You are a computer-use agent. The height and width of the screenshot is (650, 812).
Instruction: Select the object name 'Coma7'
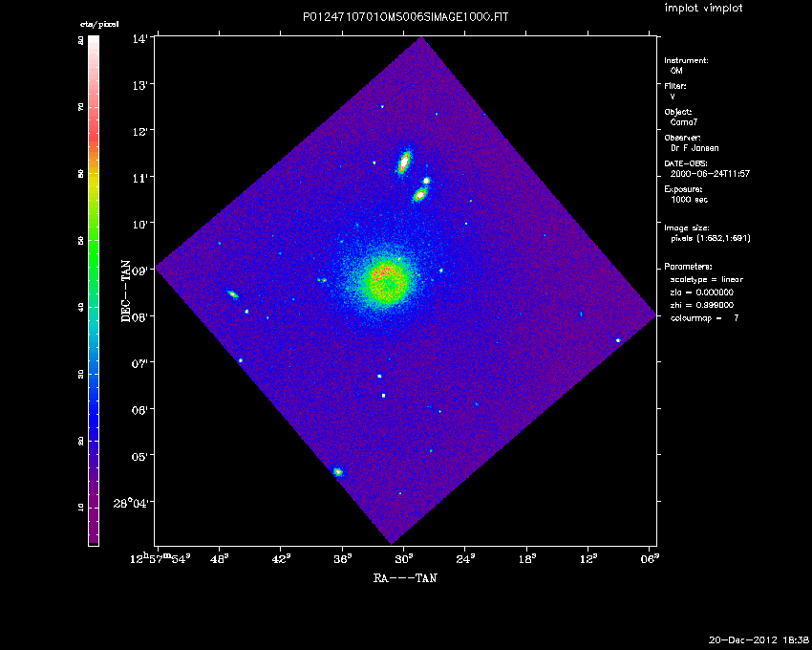pyautogui.click(x=684, y=122)
